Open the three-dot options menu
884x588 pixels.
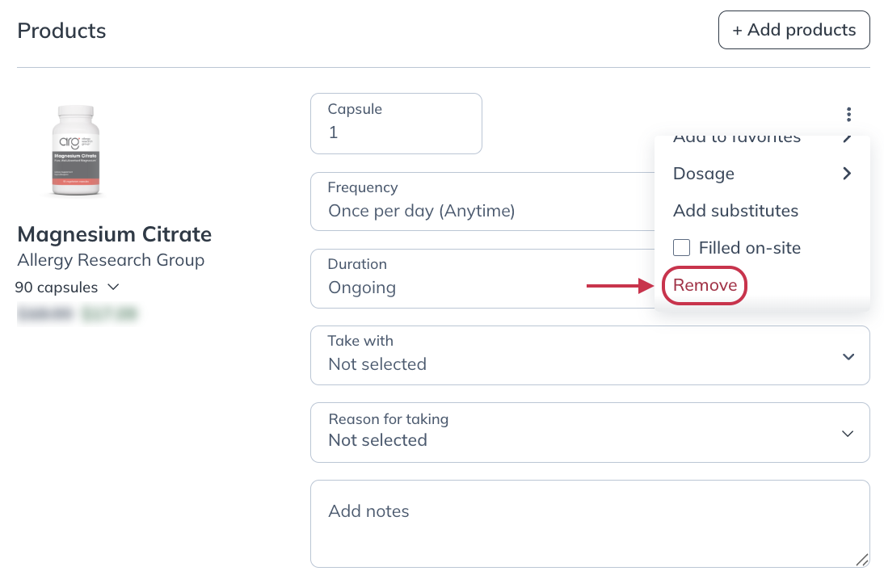pos(848,115)
